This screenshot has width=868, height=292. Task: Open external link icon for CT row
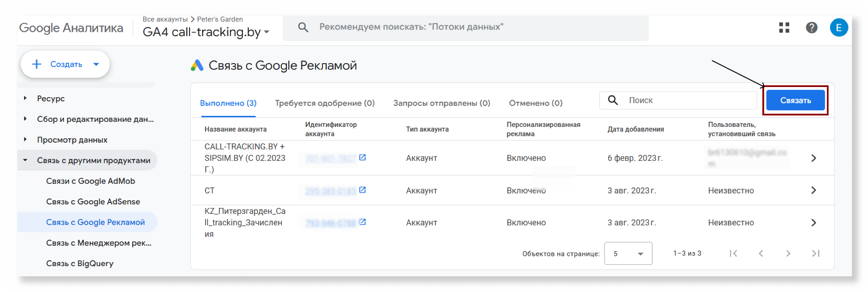[362, 190]
